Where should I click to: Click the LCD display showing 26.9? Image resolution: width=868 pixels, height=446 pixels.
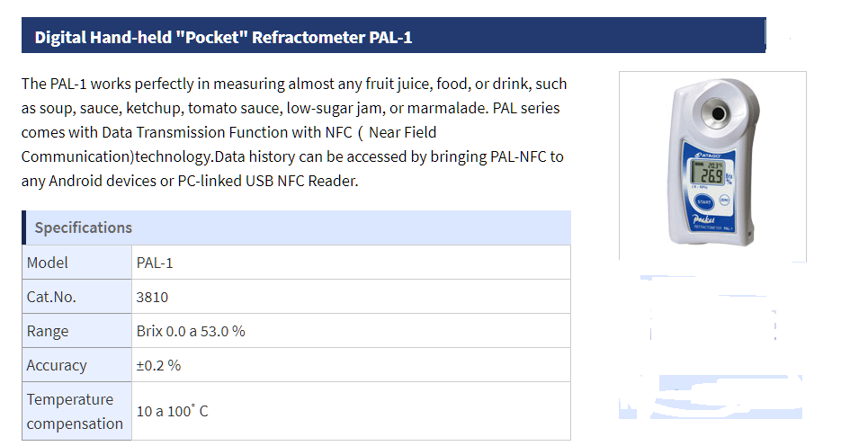tap(708, 173)
